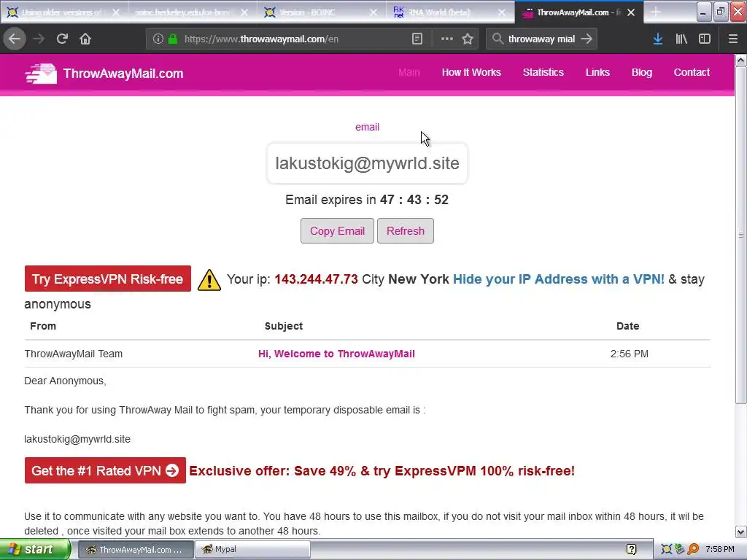Open page actions three-dot menu

tap(447, 39)
